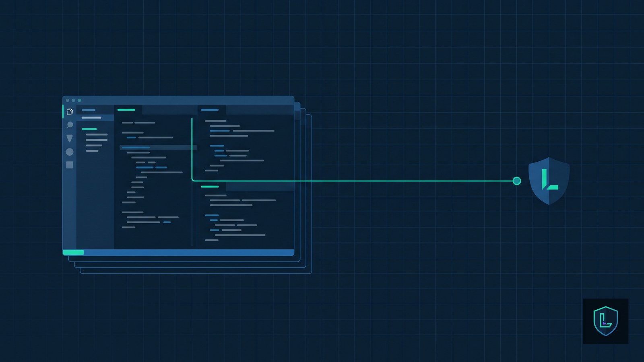The width and height of the screenshot is (644, 362).
Task: Click the shield logo tile in bottom corner
Action: 606,321
